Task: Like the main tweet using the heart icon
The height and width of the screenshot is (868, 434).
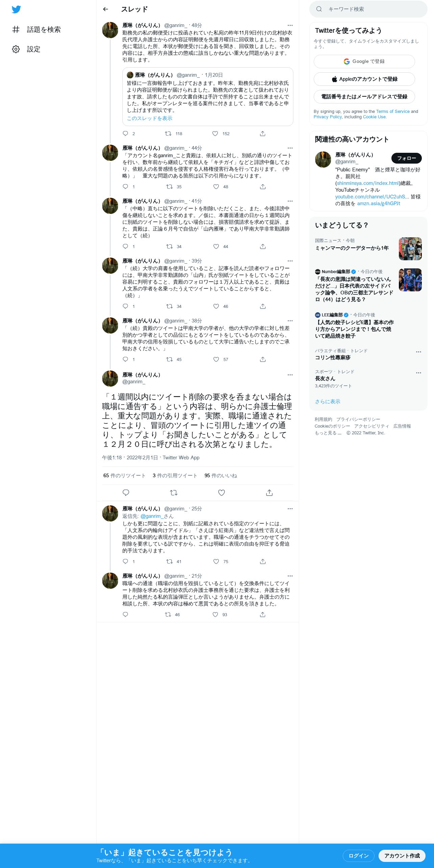Action: tap(221, 493)
